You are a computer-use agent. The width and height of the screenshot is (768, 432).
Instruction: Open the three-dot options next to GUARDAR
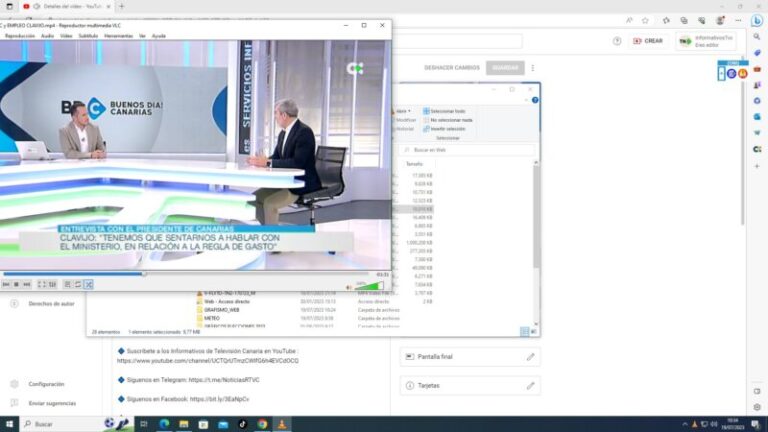coord(532,68)
